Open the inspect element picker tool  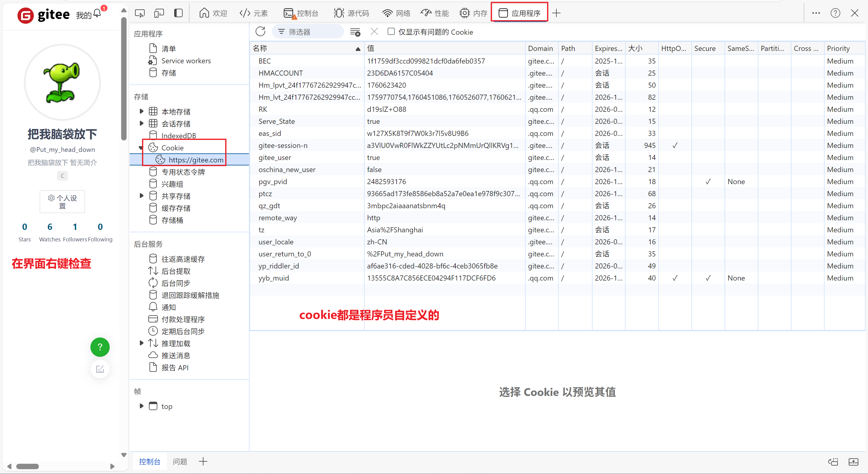140,13
